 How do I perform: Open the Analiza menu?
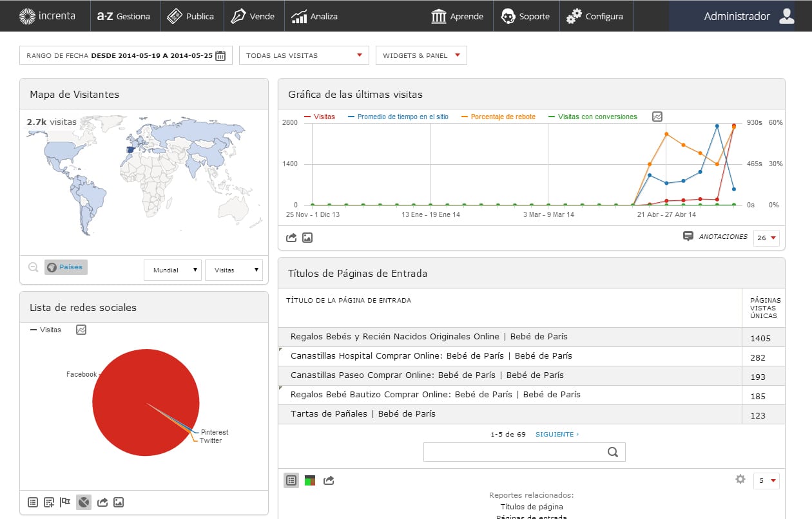[314, 16]
